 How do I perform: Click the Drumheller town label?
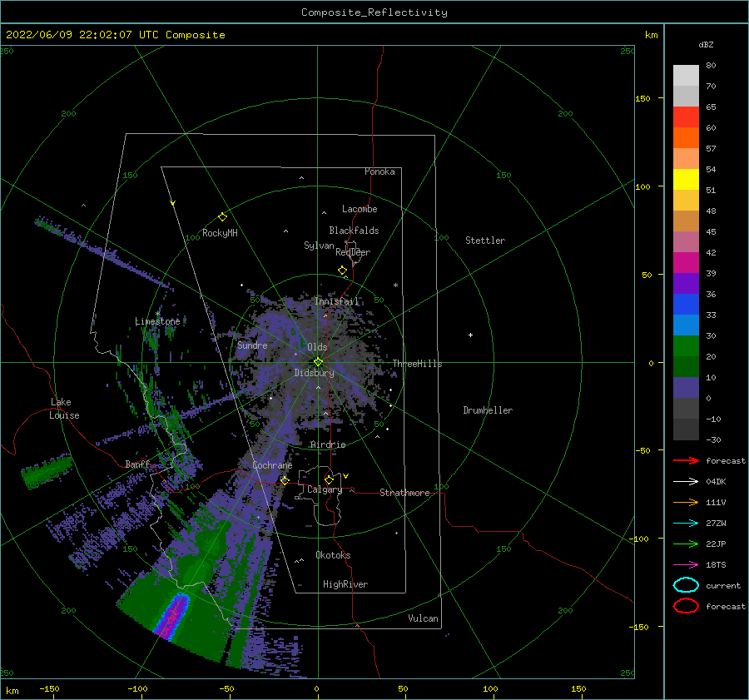(x=488, y=410)
